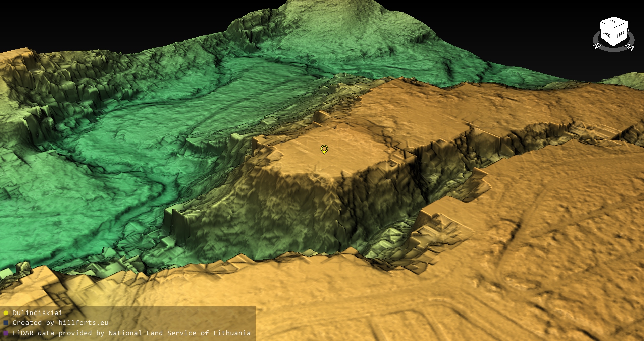Click the yellow location pin on the hillfort
Viewport: 644px width, 341px height.
click(x=324, y=149)
